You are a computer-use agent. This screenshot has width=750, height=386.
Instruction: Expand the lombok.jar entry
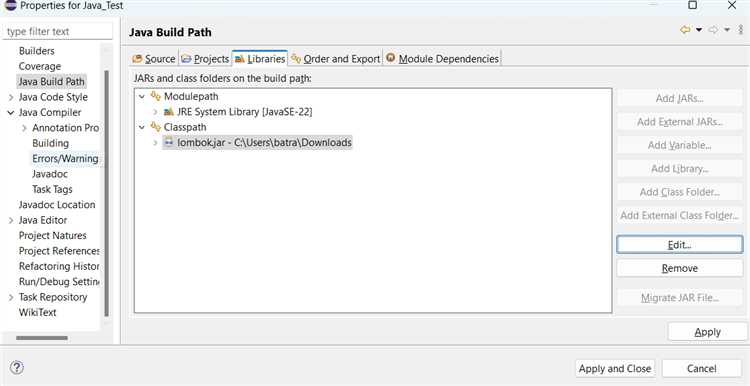(155, 143)
